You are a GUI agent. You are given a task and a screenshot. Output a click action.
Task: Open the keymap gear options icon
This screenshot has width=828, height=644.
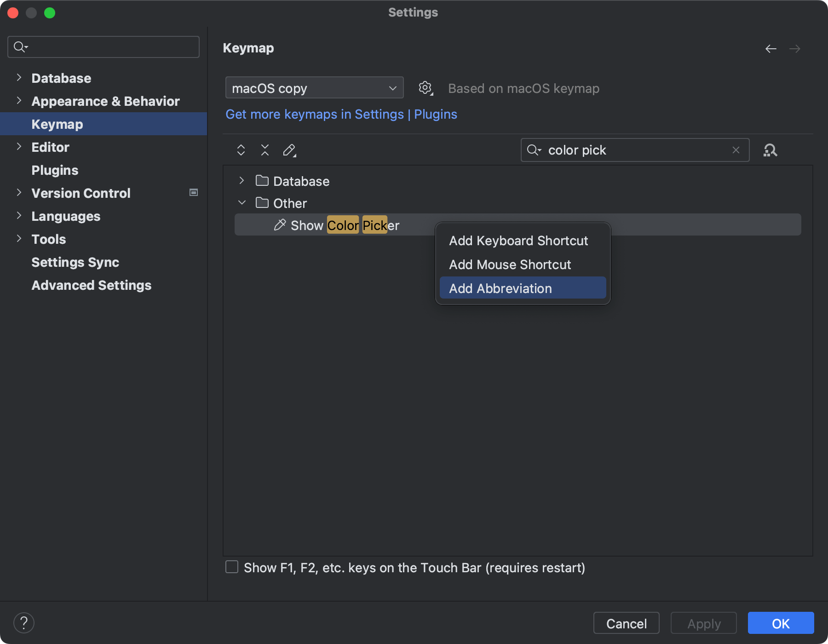425,88
